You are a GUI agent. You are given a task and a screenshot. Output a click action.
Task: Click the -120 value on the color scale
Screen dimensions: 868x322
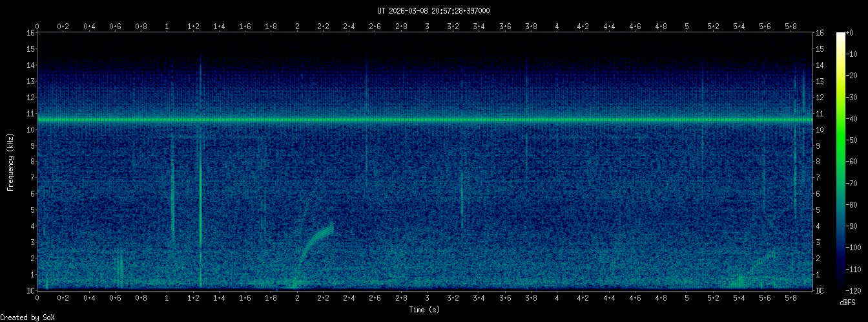tap(859, 290)
